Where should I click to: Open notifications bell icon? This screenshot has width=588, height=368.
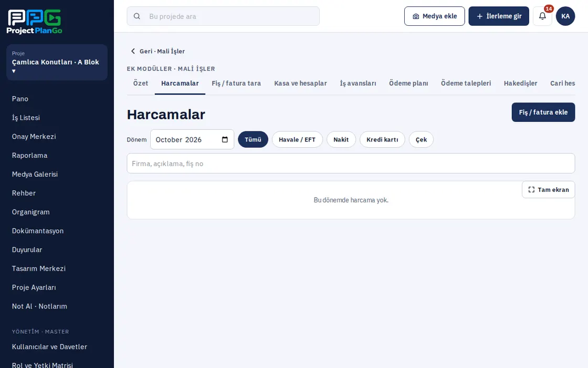pos(542,16)
